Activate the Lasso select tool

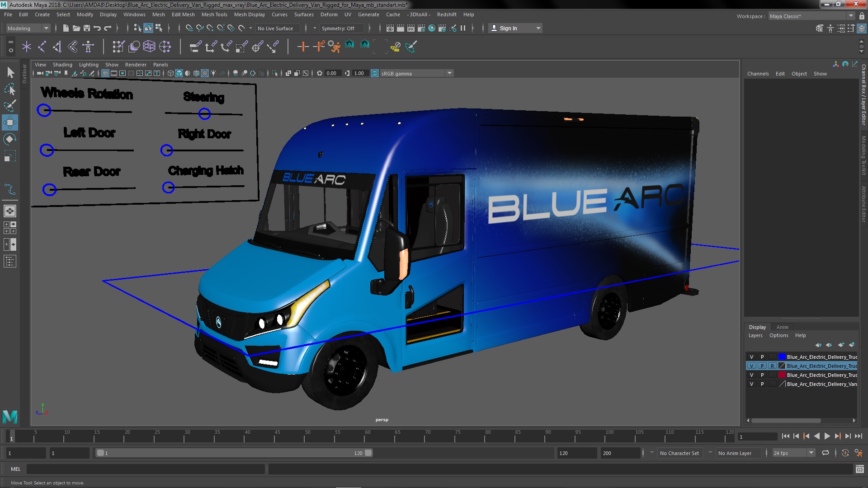click(x=10, y=89)
